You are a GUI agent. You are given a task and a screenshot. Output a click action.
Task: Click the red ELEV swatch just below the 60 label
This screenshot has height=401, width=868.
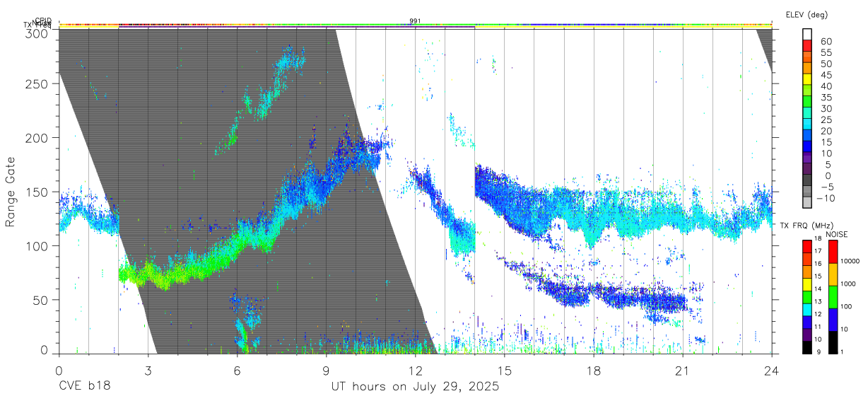point(807,45)
